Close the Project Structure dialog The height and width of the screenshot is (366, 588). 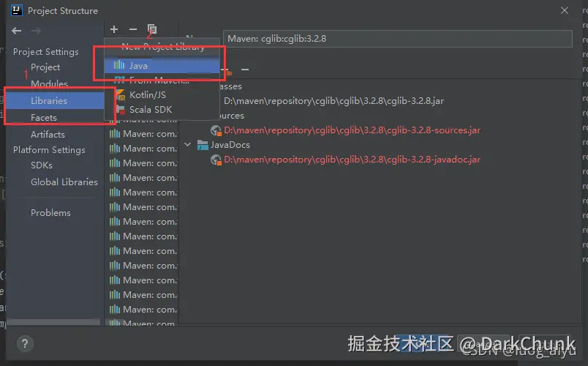(565, 10)
